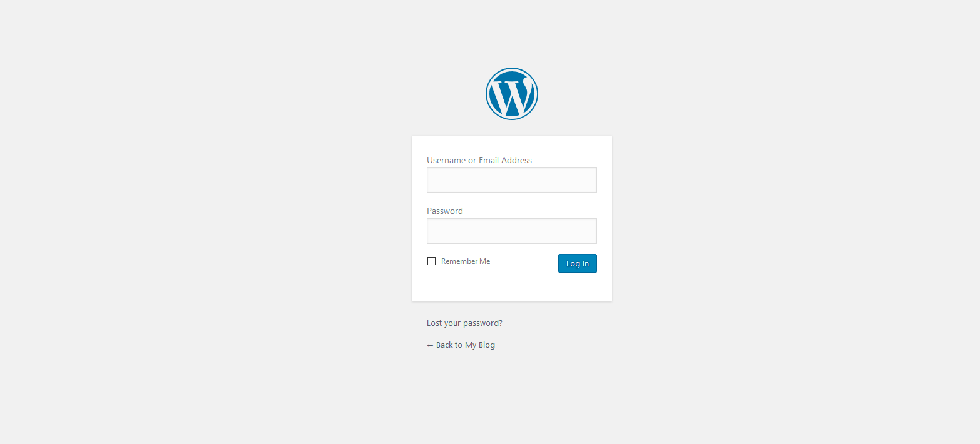
Task: Enable staying logged in with the Remember Me box
Action: [431, 261]
